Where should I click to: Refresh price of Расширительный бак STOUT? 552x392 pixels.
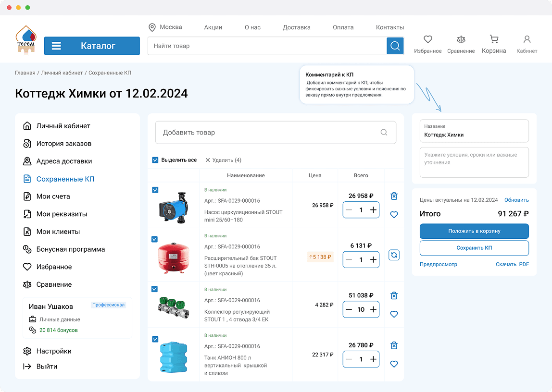(394, 255)
